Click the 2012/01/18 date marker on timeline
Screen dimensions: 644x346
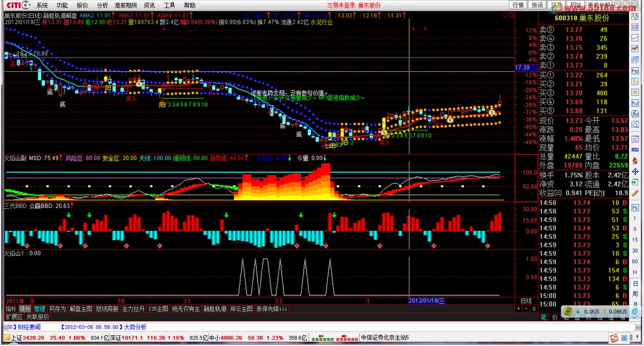(427, 301)
